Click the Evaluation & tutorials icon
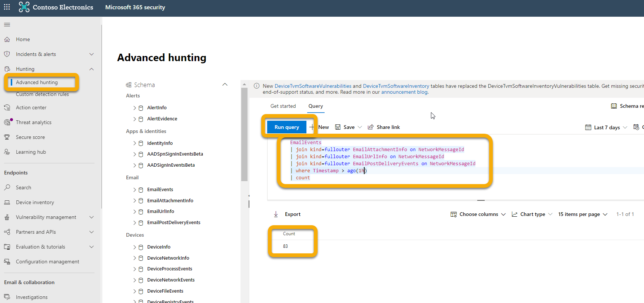This screenshot has height=303, width=644. click(x=7, y=247)
